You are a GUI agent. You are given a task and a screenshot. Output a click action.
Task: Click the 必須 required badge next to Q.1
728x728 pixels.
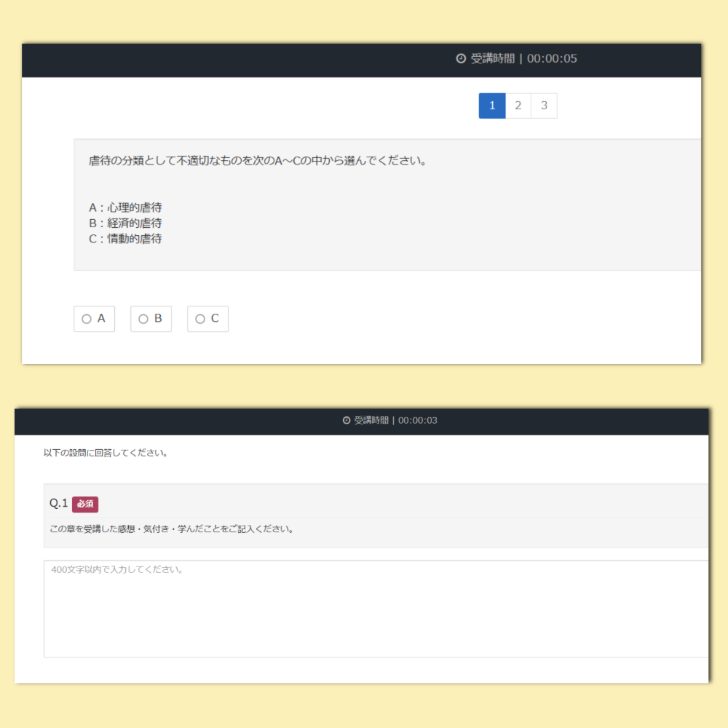[84, 504]
